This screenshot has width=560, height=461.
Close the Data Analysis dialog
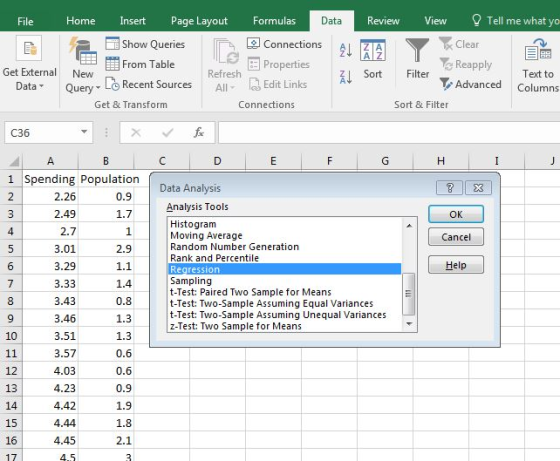[x=478, y=187]
